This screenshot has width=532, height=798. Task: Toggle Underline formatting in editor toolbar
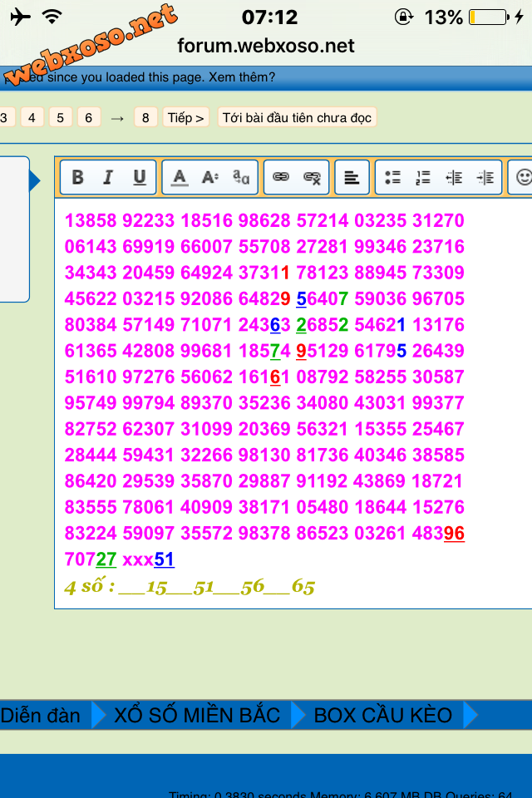pyautogui.click(x=139, y=177)
